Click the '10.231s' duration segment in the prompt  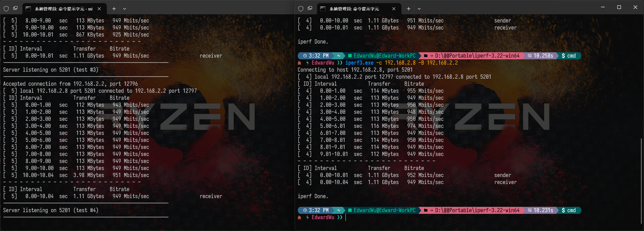541,210
